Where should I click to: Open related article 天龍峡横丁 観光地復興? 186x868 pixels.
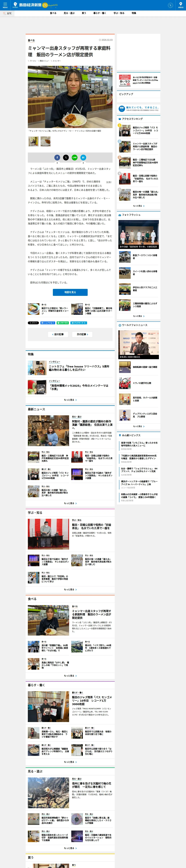92,309
